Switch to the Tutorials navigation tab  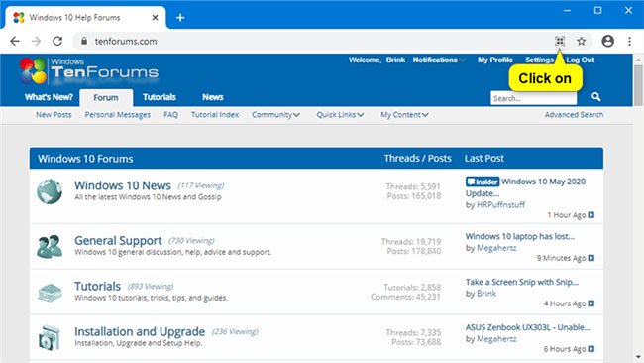coord(160,97)
